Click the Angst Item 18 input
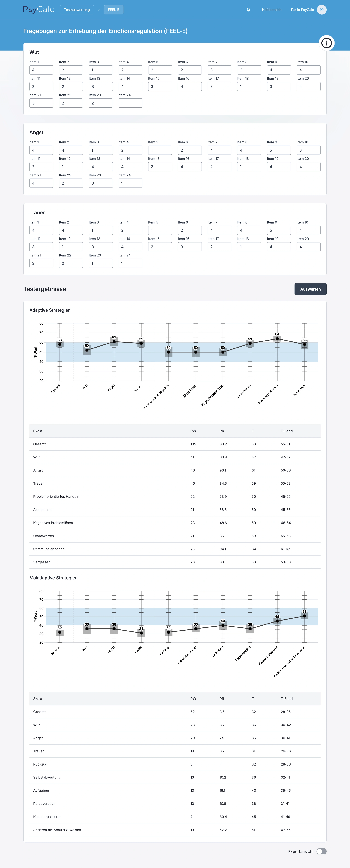350x868 pixels. [249, 167]
